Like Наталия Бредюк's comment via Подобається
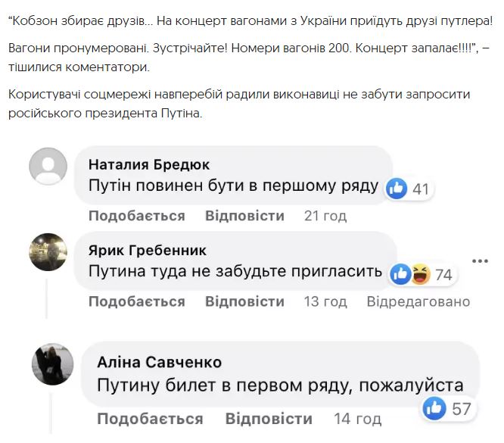 pos(136,216)
